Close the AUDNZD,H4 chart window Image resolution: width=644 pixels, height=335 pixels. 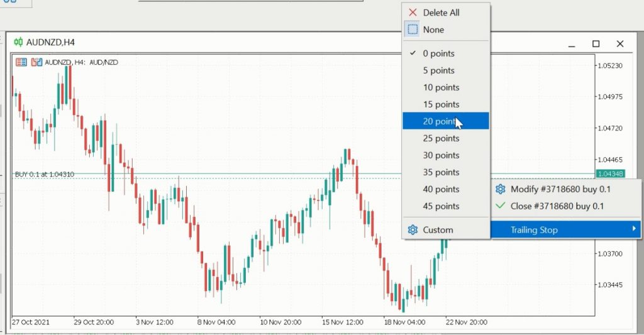620,43
